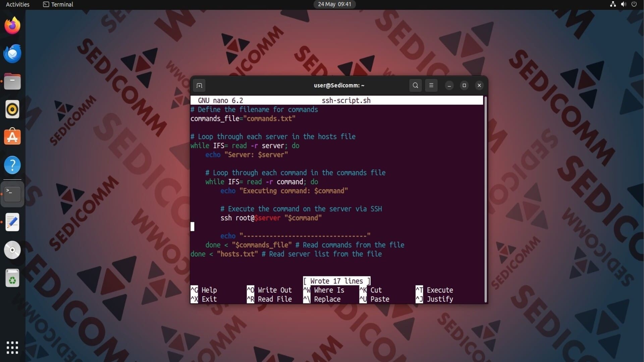
Task: Open LibreOffice Writer text editor icon
Action: (x=12, y=222)
